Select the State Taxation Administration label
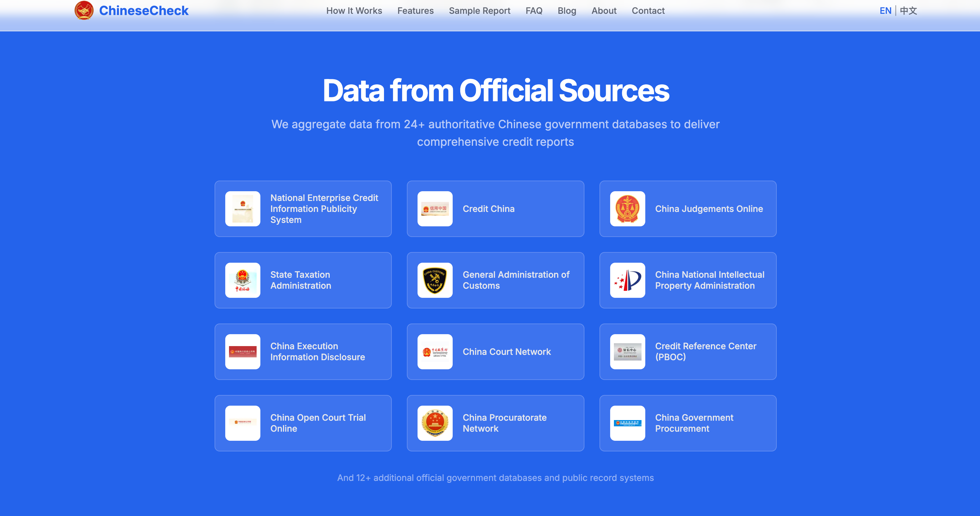980x516 pixels. pyautogui.click(x=301, y=280)
